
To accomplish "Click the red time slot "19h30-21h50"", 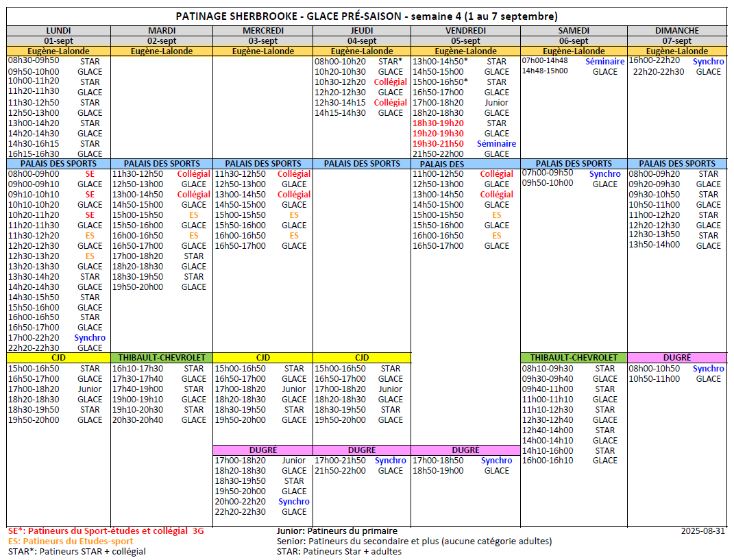I will click(438, 144).
